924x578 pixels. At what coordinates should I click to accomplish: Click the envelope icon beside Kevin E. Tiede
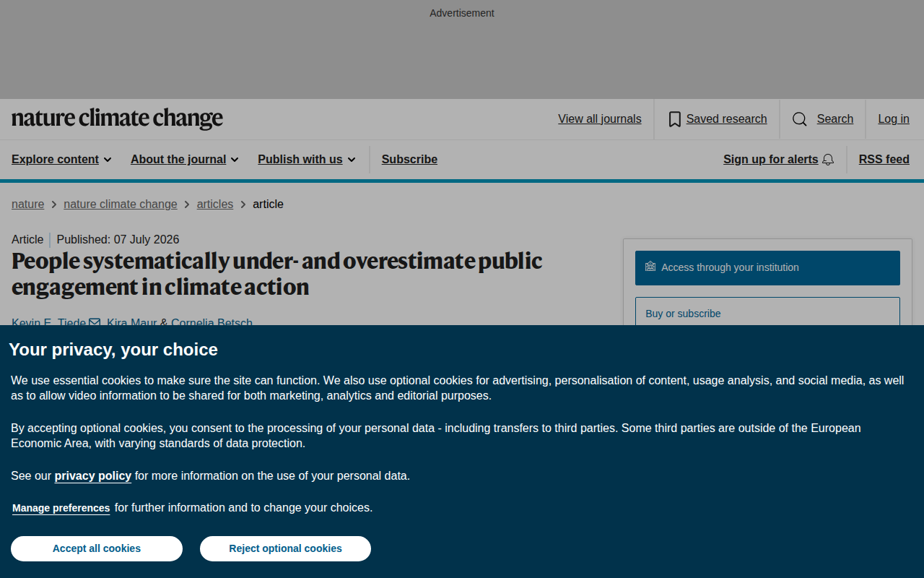[95, 323]
